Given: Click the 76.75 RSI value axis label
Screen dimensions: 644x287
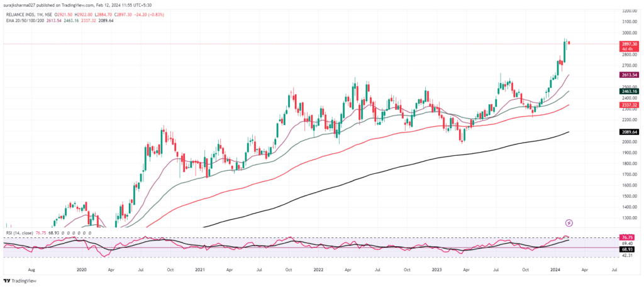Looking at the screenshot, I should [x=628, y=237].
